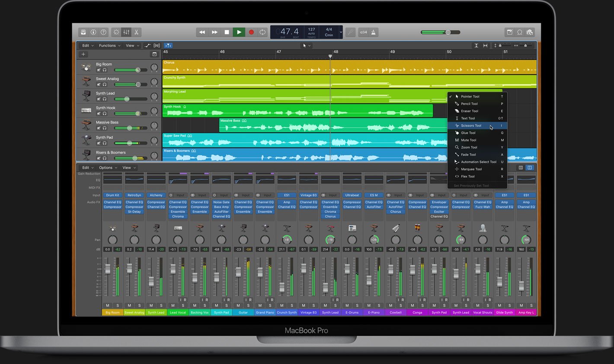Open the tracks area View menu
Viewport: 614px width, 364px height.
coord(132,45)
